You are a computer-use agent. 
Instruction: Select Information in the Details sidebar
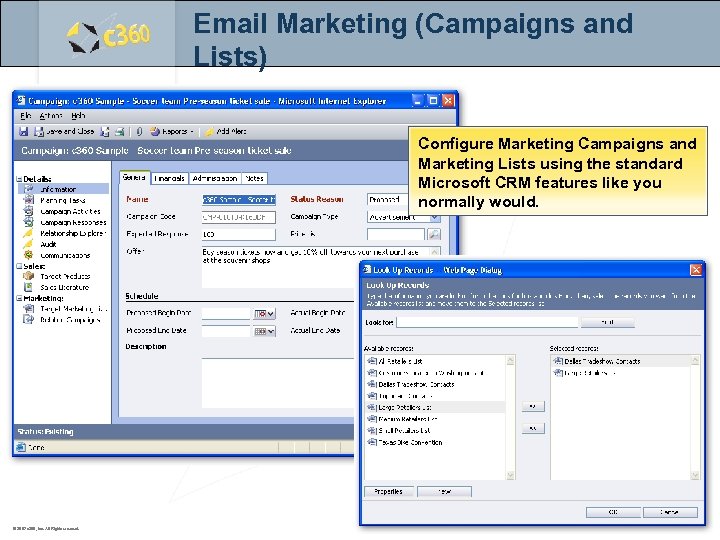(x=64, y=189)
